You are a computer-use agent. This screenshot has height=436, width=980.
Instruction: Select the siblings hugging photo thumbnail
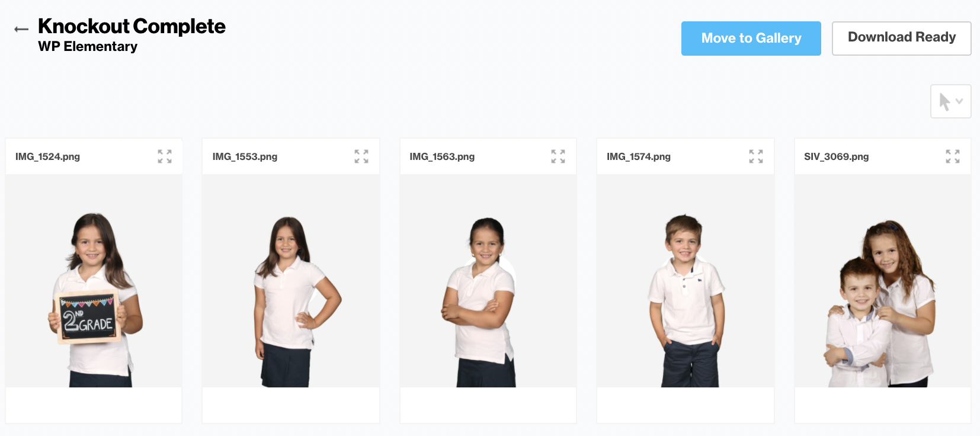(883, 281)
